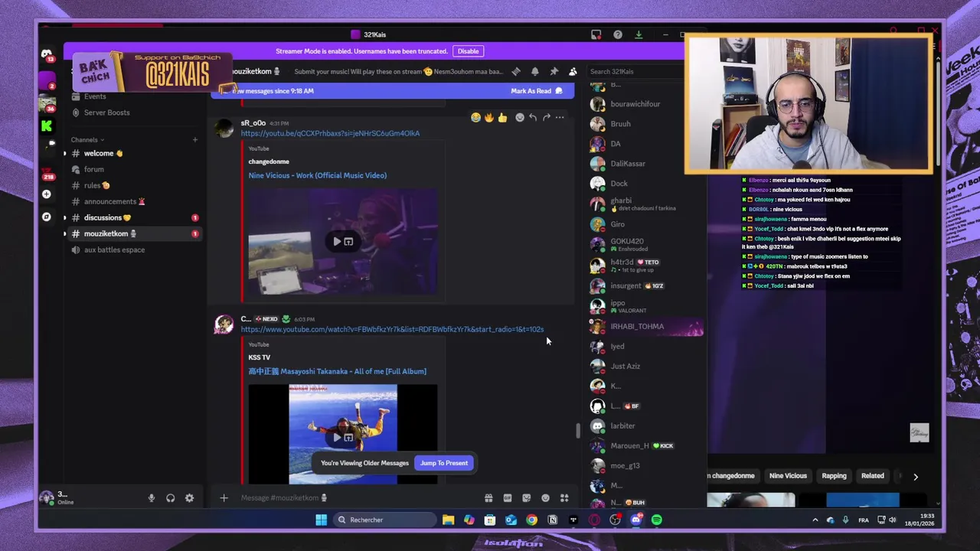Screen dimensions: 980x551
Task: Select the Rapping chip in browser window
Action: (x=834, y=476)
